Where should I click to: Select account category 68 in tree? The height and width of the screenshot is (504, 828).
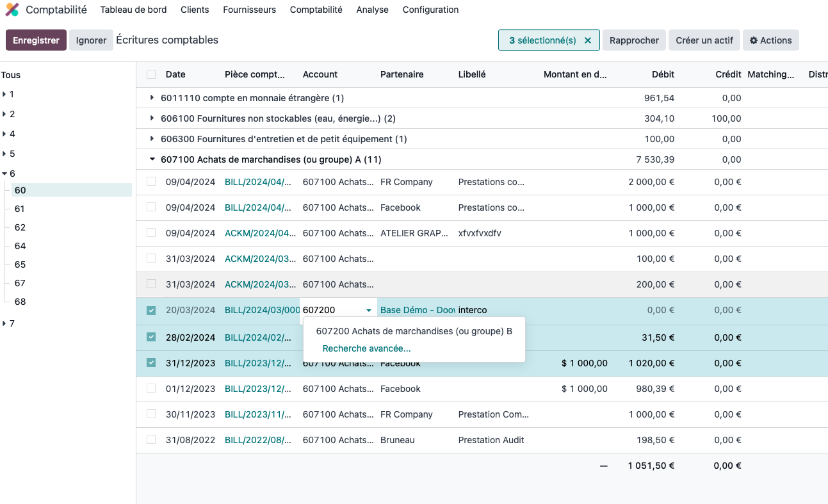20,302
